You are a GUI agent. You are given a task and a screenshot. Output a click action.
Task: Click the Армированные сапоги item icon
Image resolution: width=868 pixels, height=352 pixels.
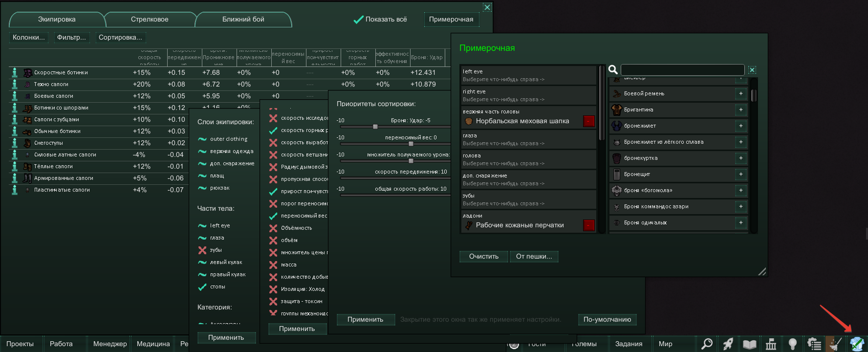(27, 178)
